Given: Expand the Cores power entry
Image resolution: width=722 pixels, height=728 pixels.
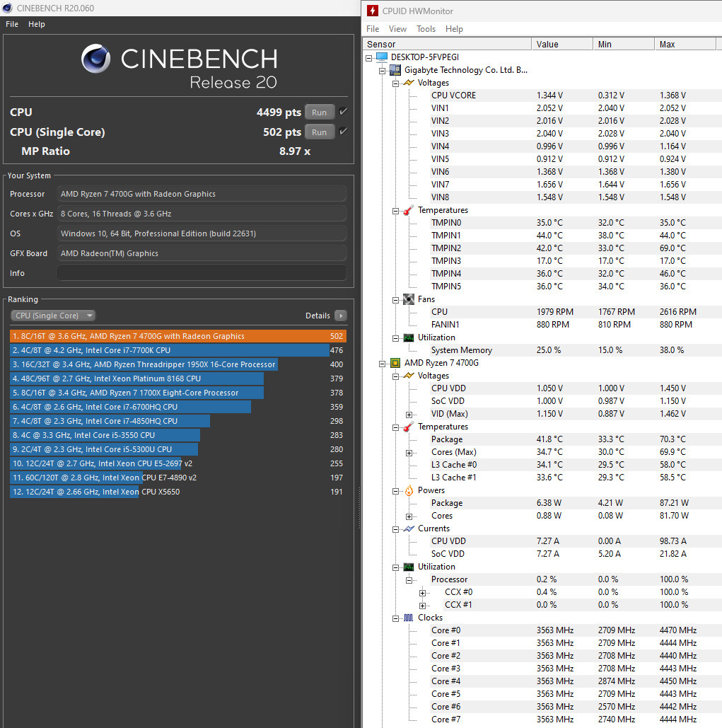Looking at the screenshot, I should click(409, 516).
